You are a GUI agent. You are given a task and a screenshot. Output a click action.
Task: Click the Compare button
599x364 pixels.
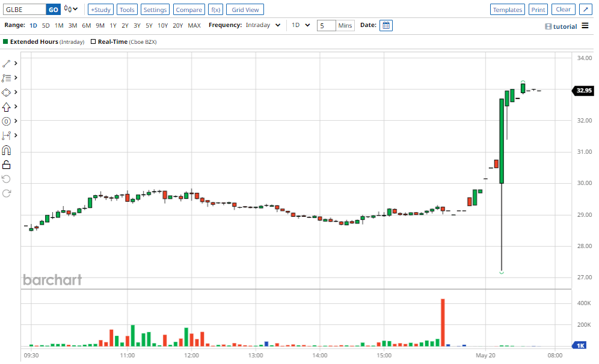point(189,10)
